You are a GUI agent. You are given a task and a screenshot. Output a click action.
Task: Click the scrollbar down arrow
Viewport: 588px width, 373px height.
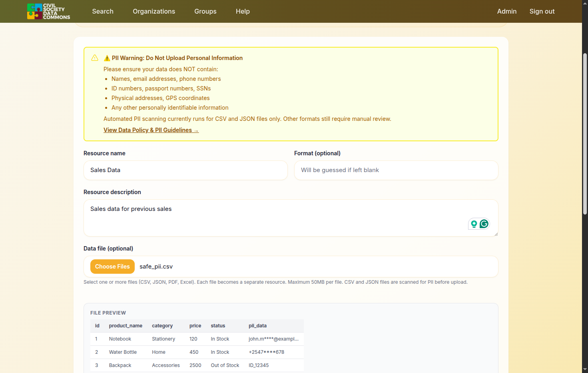(x=585, y=369)
